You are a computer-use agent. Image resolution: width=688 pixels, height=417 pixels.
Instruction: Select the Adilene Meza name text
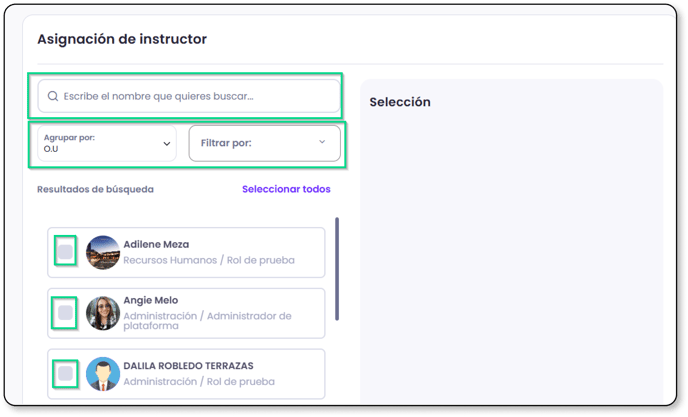pos(156,244)
